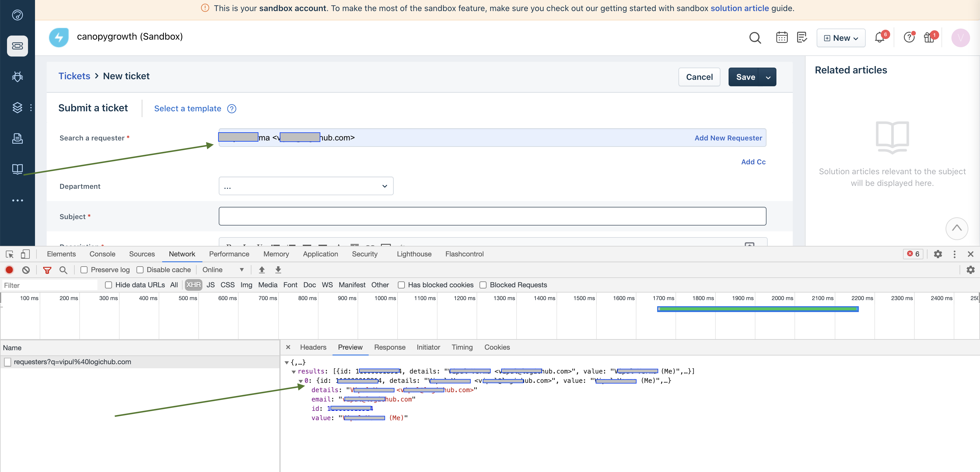The image size is (980, 472).
Task: Open the gift box what's new icon
Action: point(930,37)
